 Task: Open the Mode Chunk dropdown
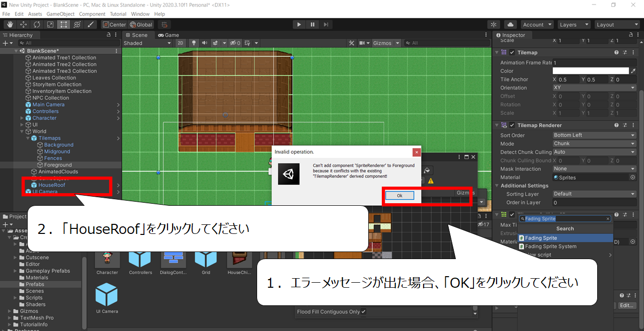(594, 143)
